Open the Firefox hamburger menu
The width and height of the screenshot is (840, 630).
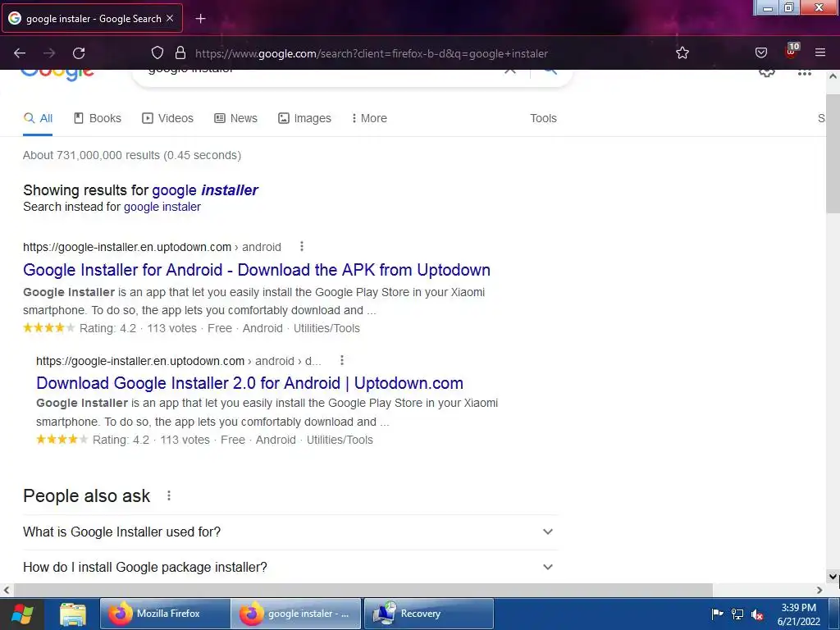pyautogui.click(x=819, y=52)
